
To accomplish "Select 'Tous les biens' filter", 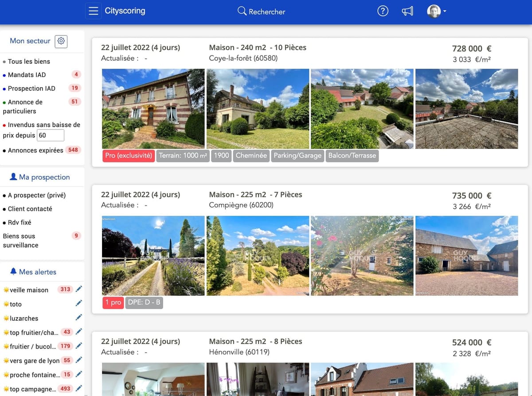I will click(29, 62).
